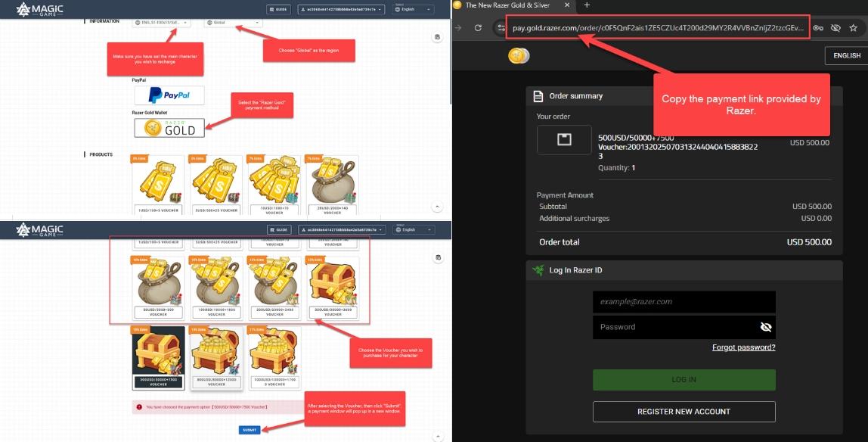Open Guide in lower Magic Game header
This screenshot has width=868, height=442.
click(x=279, y=229)
